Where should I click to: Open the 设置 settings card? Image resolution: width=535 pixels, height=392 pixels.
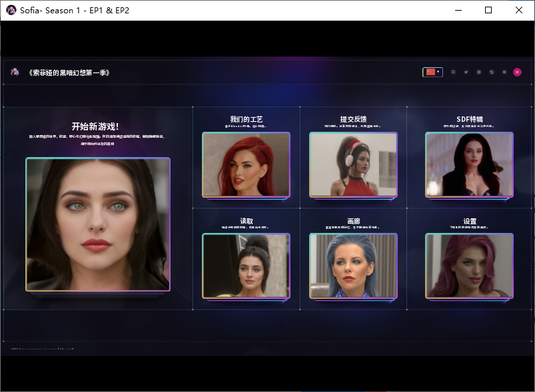(469, 266)
